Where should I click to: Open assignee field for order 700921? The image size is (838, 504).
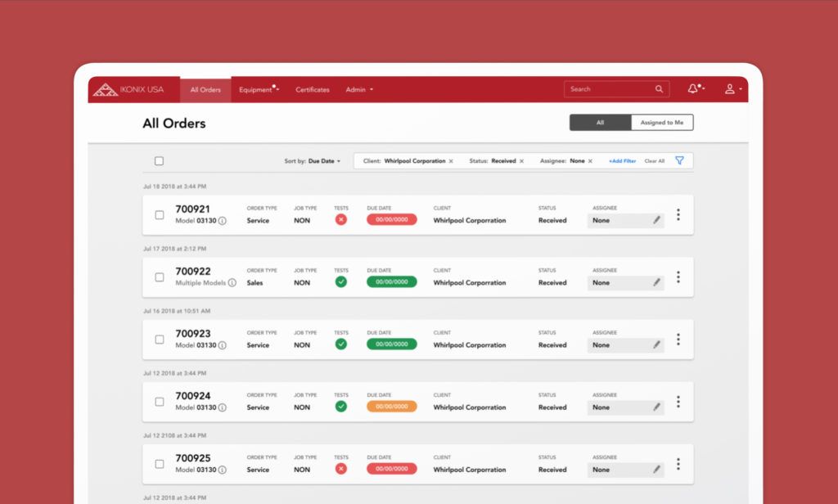click(625, 220)
